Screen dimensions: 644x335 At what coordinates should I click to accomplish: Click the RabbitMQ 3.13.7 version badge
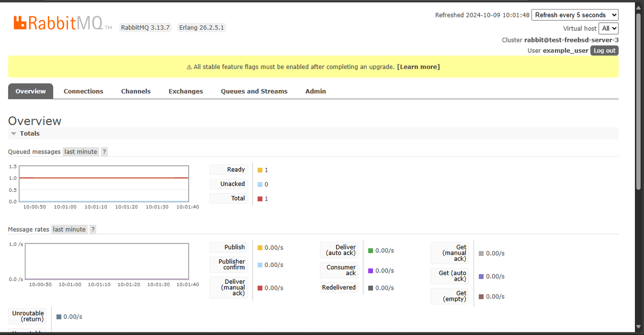click(146, 27)
